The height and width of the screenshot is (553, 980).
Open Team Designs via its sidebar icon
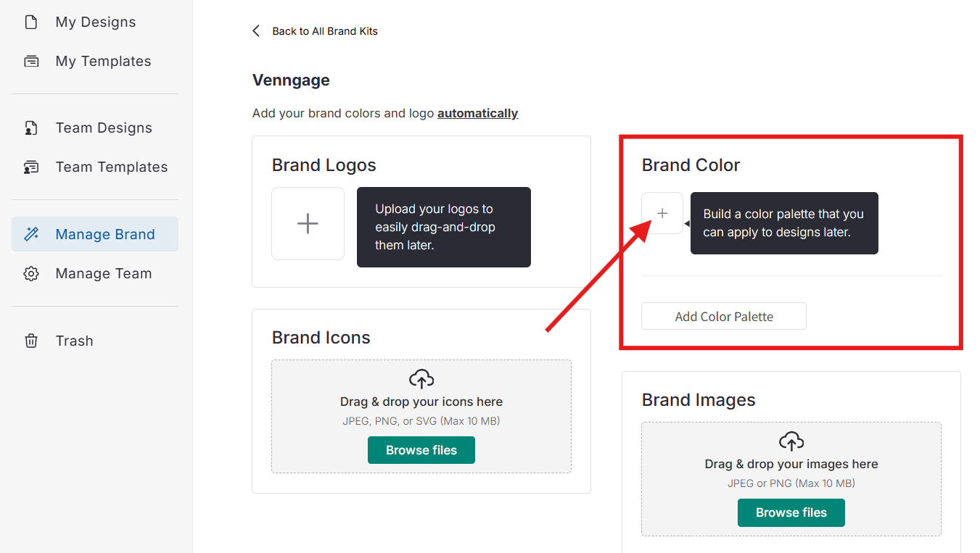(31, 128)
